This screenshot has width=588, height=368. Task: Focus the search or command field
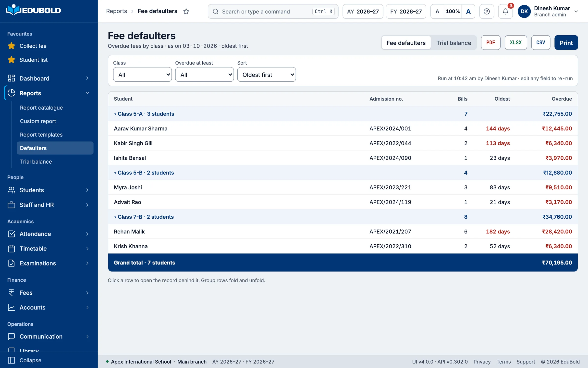pyautogui.click(x=273, y=11)
